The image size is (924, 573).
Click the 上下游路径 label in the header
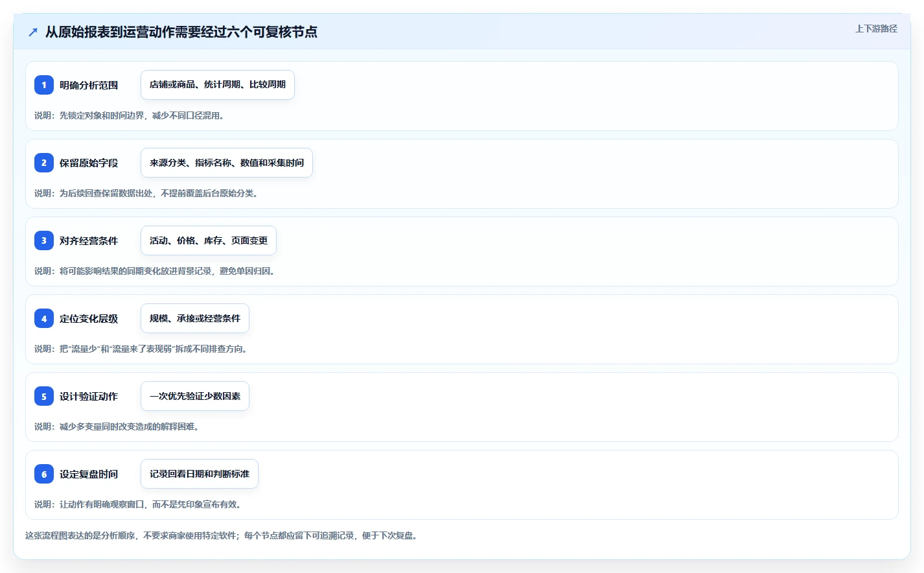[876, 29]
